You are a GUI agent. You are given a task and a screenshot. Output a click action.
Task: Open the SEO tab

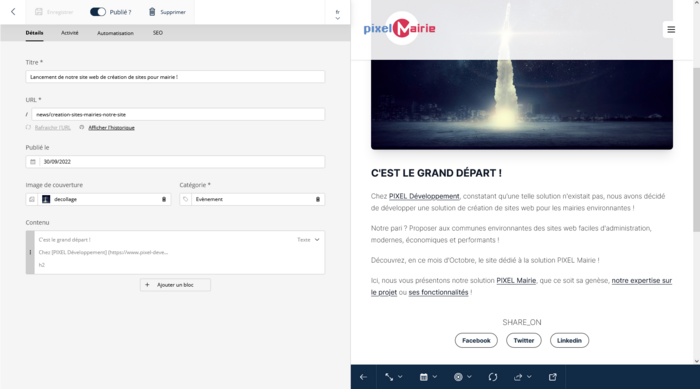[x=158, y=33]
